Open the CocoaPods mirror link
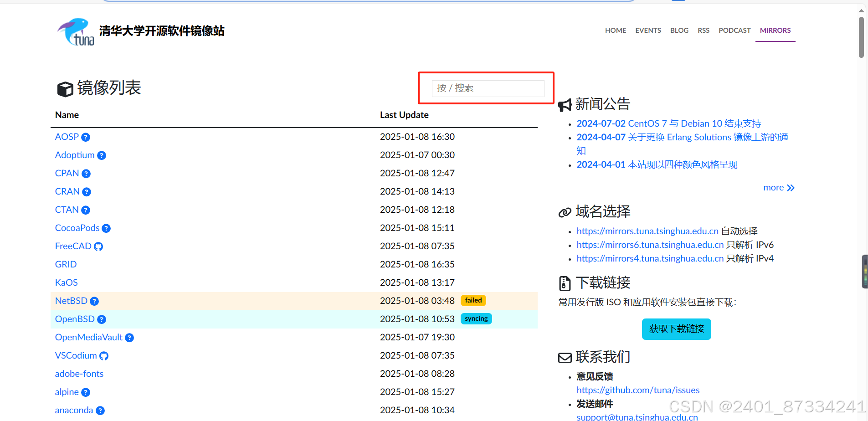 77,228
